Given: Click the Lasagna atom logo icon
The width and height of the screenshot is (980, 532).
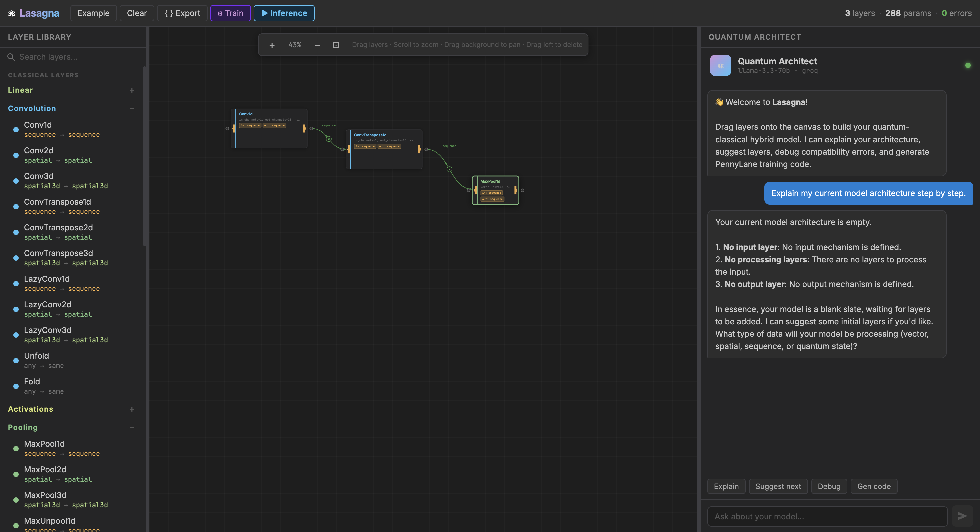Looking at the screenshot, I should (x=11, y=14).
